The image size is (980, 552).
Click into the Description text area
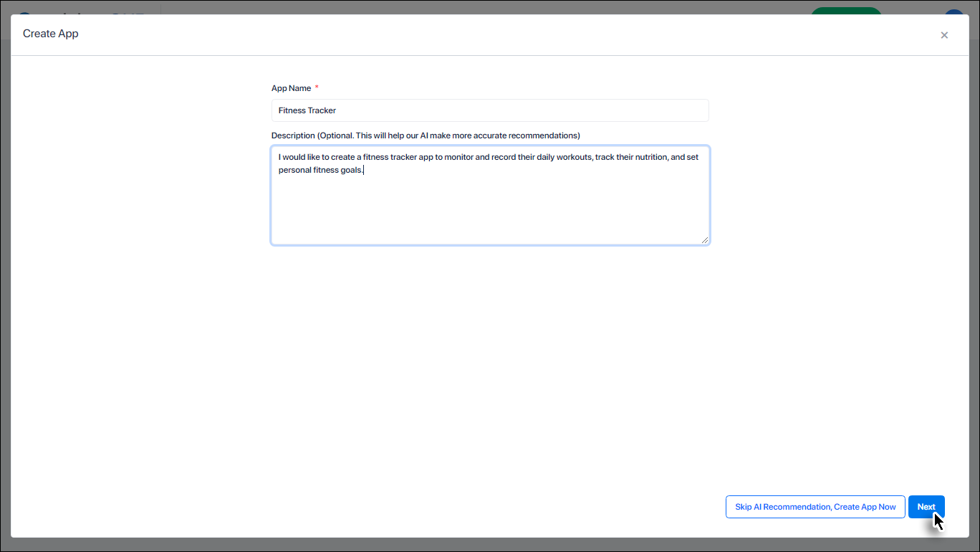pos(490,196)
